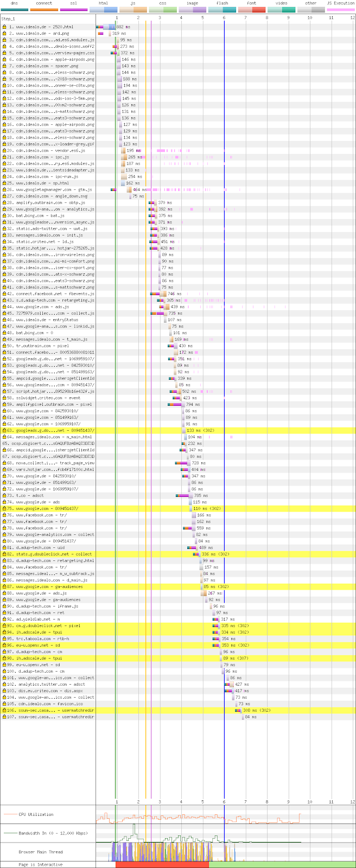This screenshot has height=868, width=356.
Task: Click the CPU Utilization label
Action: 36,814
